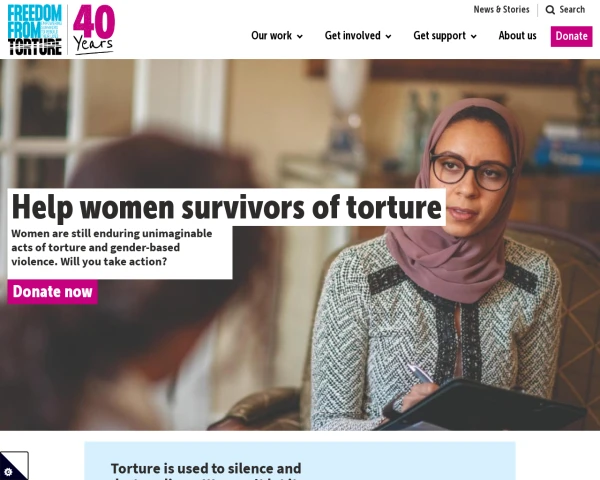Click the Search text link
600x480 pixels.
pyautogui.click(x=572, y=10)
